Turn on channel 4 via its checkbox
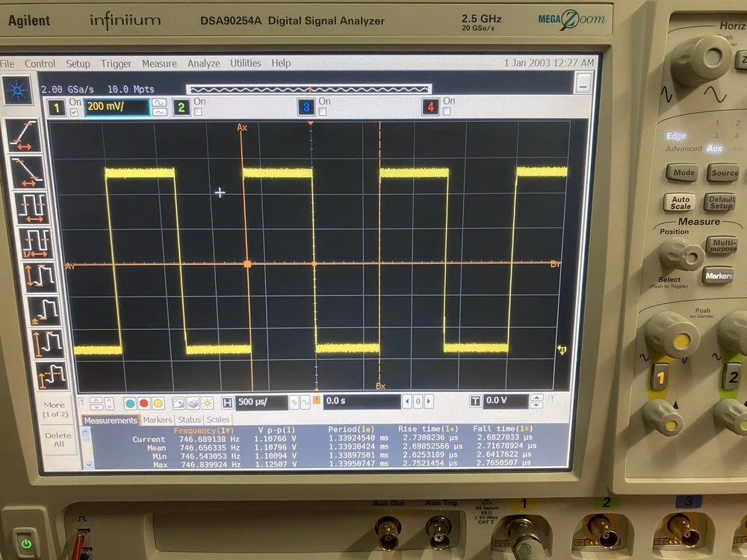This screenshot has width=747, height=560. [446, 111]
